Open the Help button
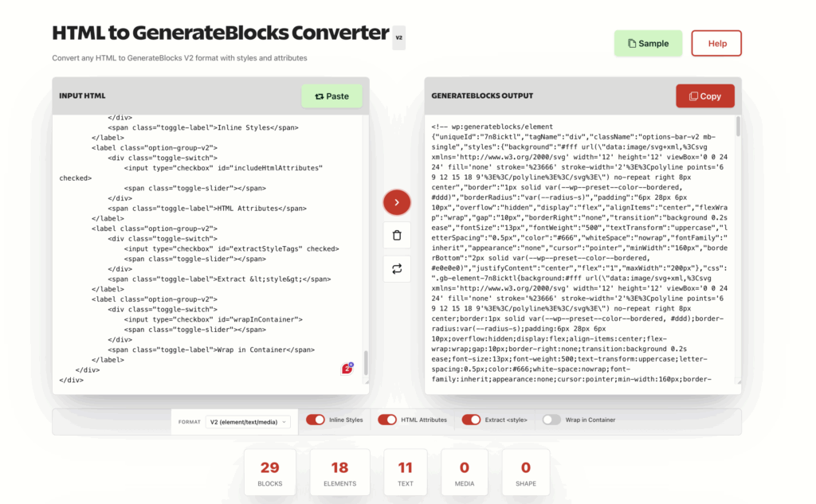The width and height of the screenshot is (816, 504). (716, 43)
